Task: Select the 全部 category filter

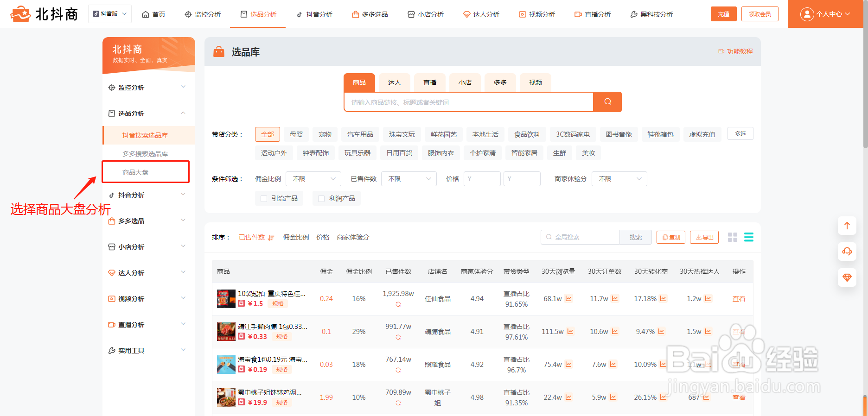Action: [268, 134]
